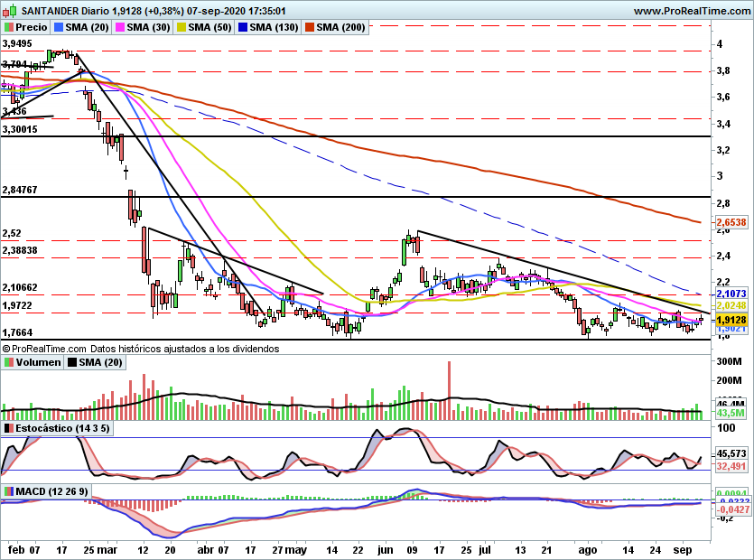Click the black SMA (20) volume legend swatch
754x560 pixels.
pyautogui.click(x=72, y=362)
